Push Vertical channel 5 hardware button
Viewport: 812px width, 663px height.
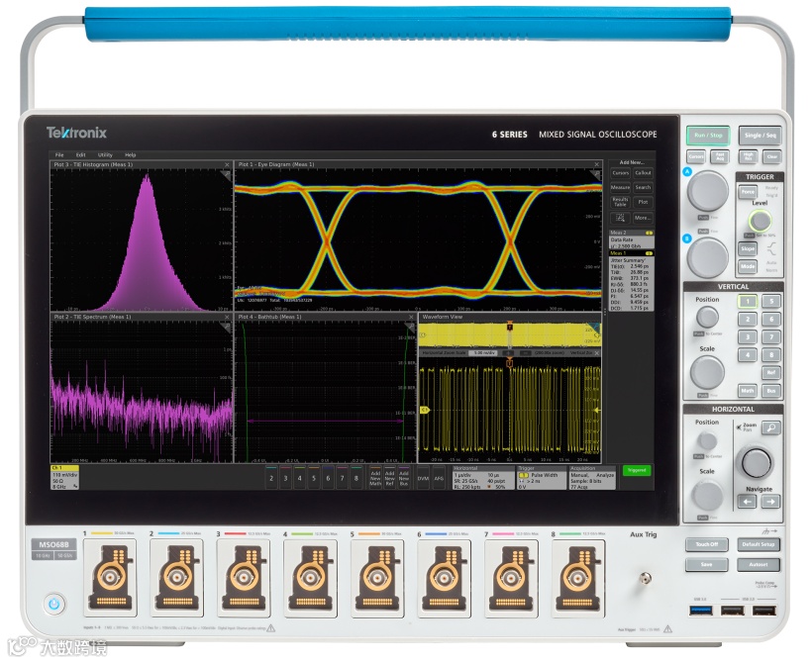click(x=771, y=301)
